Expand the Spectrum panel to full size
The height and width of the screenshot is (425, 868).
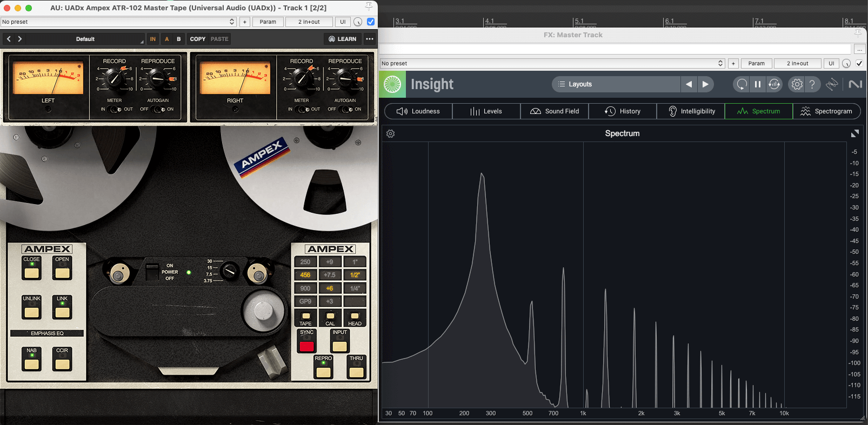(854, 133)
